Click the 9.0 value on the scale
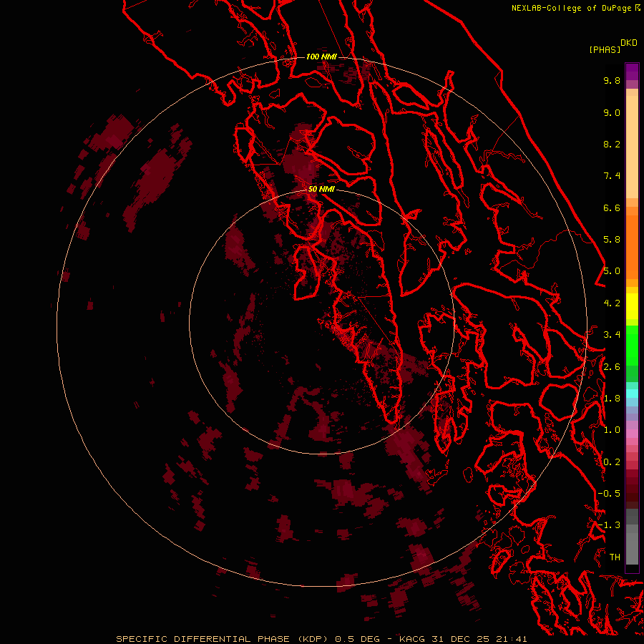 (612, 112)
